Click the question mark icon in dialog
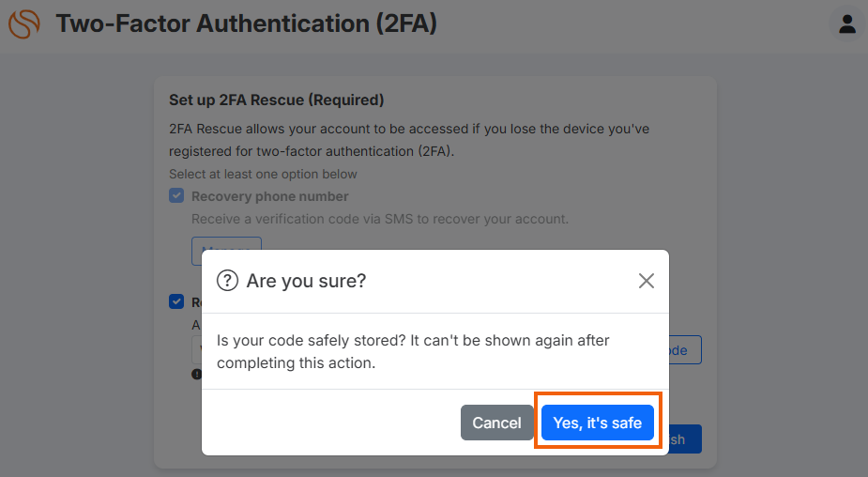Screen dimensions: 868x477 (x=227, y=281)
